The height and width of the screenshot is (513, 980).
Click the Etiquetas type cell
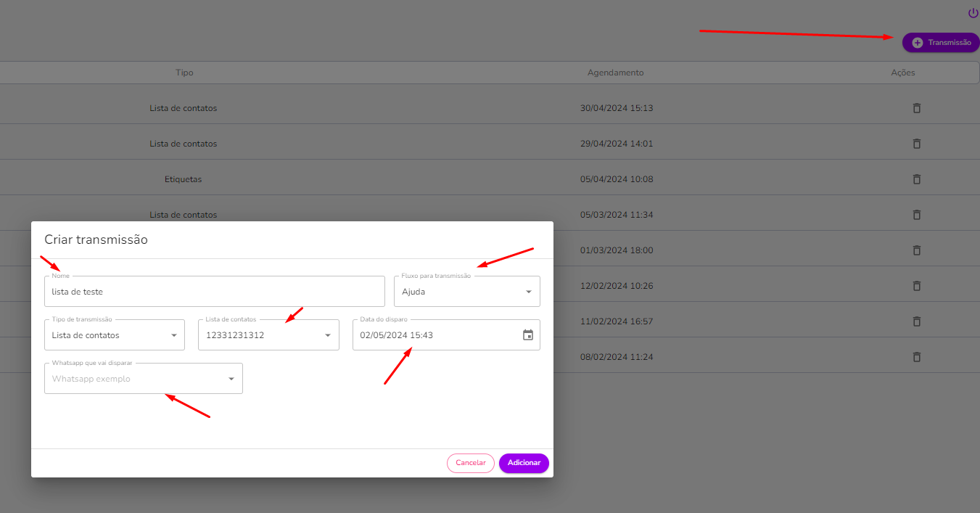(x=184, y=179)
